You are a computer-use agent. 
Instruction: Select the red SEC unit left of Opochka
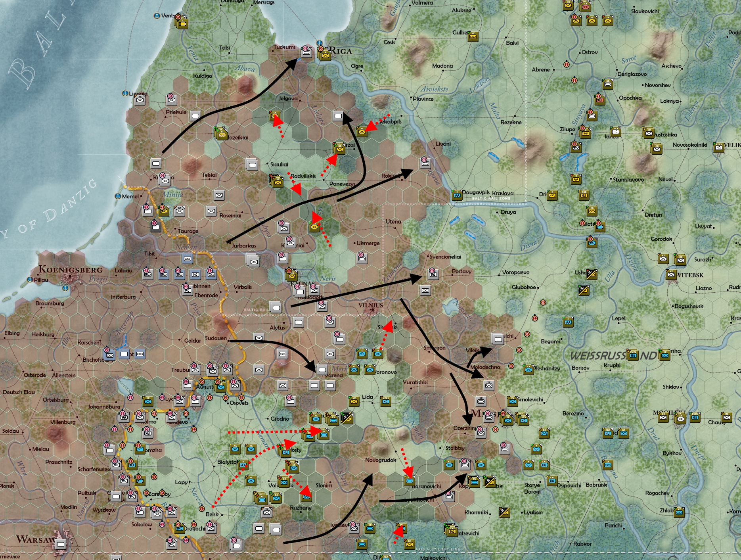click(600, 99)
